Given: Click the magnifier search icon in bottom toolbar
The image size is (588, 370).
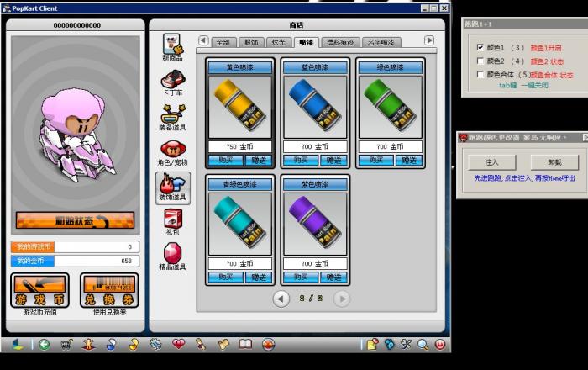Looking at the screenshot, I should (x=423, y=344).
